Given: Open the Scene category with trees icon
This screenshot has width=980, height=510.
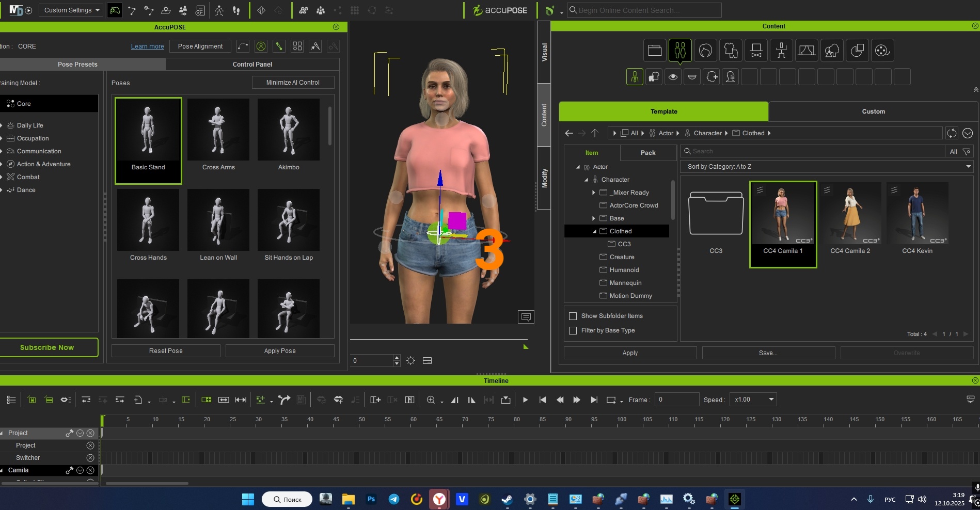Looking at the screenshot, I should click(832, 51).
